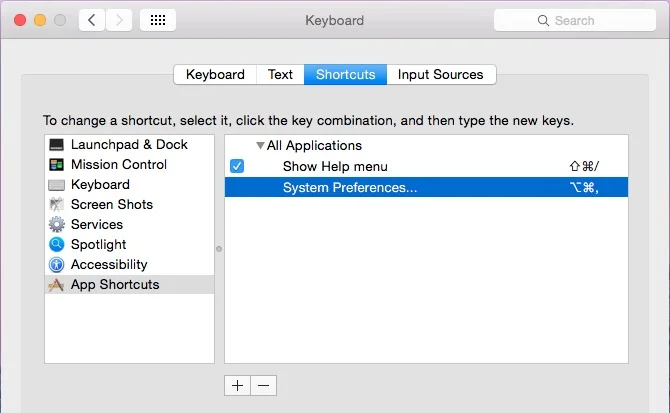Click the Mission Control icon in sidebar
The width and height of the screenshot is (670, 413).
pos(56,164)
